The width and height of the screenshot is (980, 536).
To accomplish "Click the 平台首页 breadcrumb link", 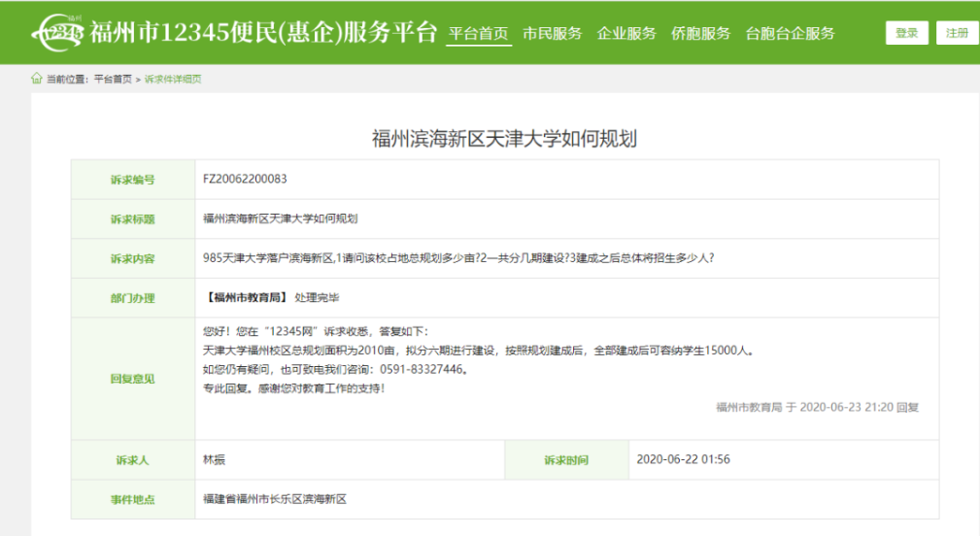I will (x=113, y=80).
